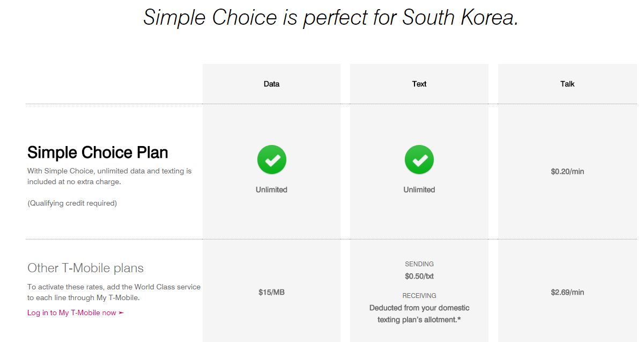Viewport: 644px width, 342px height.
Task: Click the Other T-Mobile plans heading
Action: 86,268
